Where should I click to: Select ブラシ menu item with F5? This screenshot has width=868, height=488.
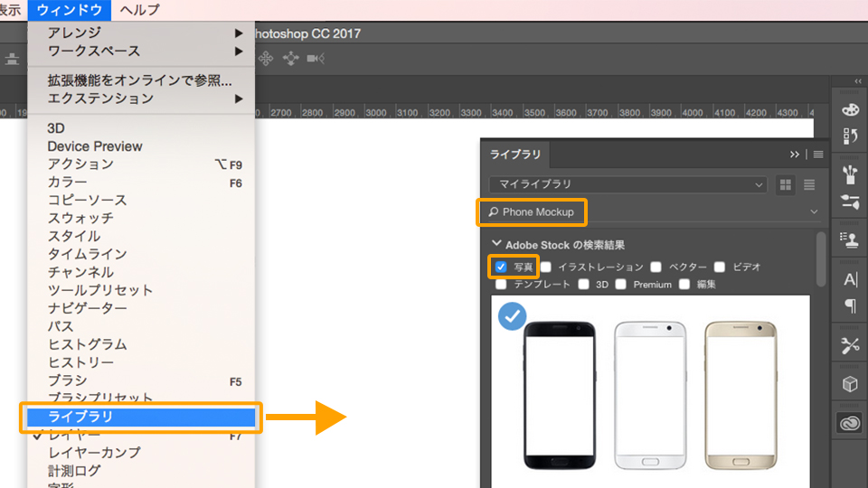141,380
